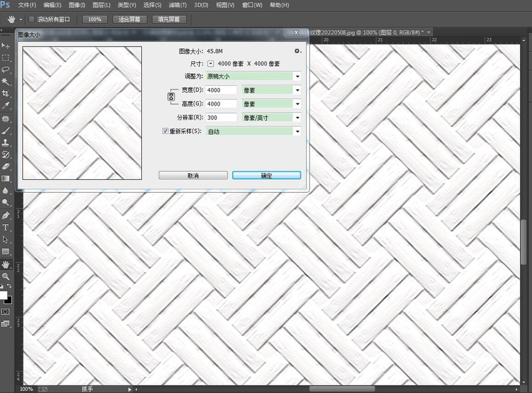
Task: Open the 编辑(E) menu
Action: click(53, 5)
